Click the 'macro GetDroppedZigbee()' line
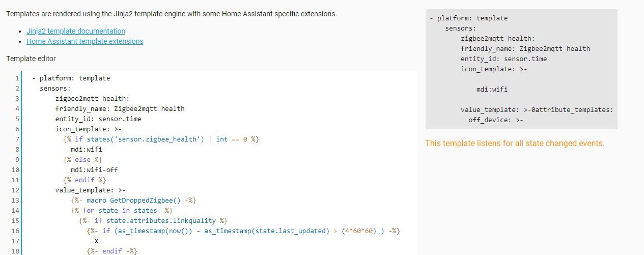 click(133, 200)
